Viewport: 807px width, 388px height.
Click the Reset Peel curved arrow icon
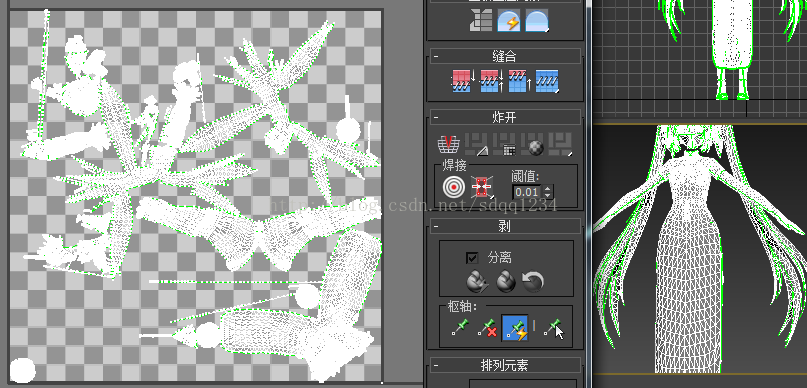point(533,281)
